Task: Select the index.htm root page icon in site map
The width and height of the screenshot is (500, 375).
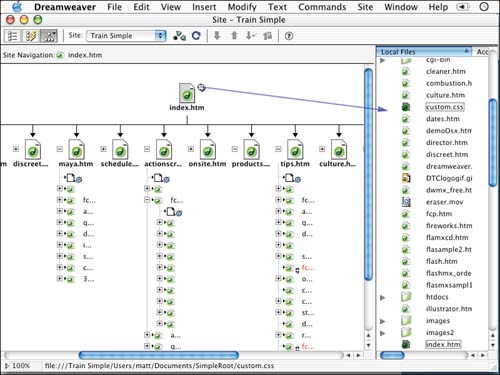Action: (187, 92)
